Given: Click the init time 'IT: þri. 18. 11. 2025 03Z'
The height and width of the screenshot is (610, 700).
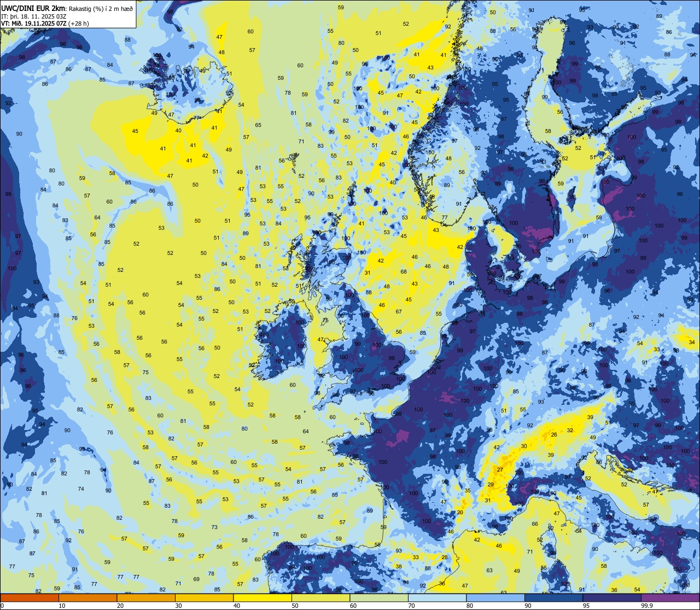Looking at the screenshot, I should 34,16.
